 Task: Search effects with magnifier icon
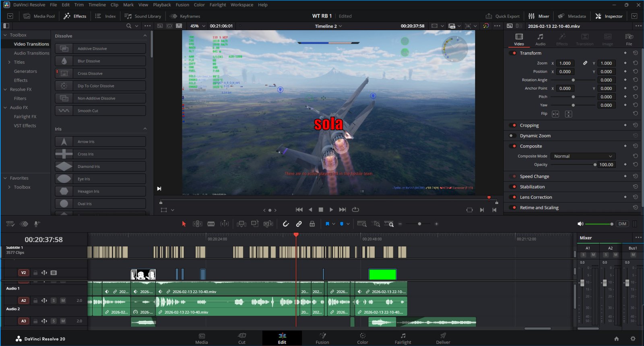click(x=129, y=26)
